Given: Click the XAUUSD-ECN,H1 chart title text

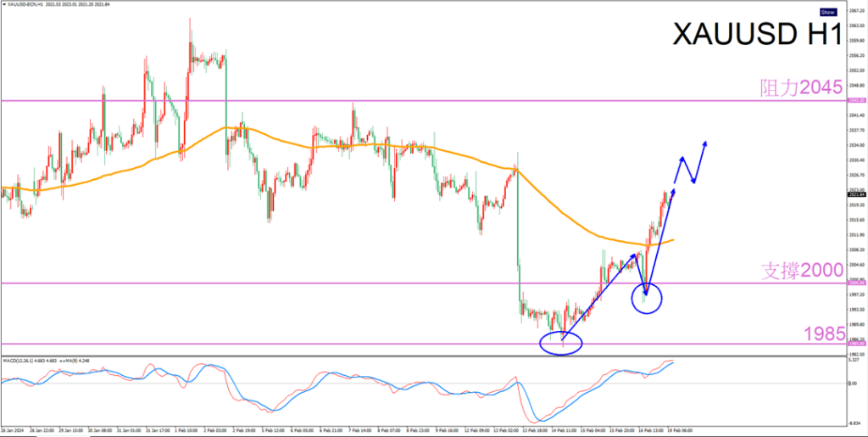Looking at the screenshot, I should [x=24, y=4].
